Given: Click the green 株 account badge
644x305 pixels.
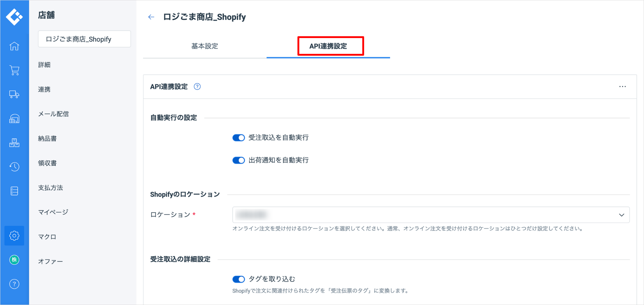Looking at the screenshot, I should 14,260.
